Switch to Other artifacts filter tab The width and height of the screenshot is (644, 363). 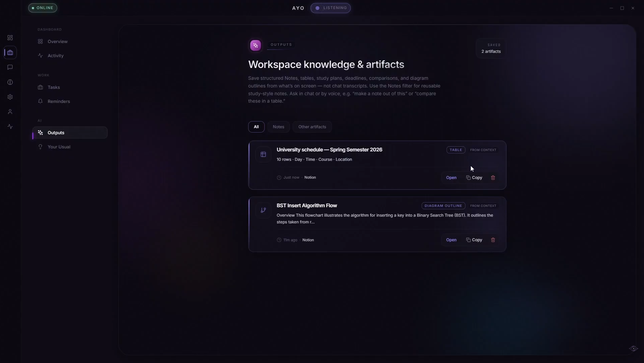click(312, 127)
